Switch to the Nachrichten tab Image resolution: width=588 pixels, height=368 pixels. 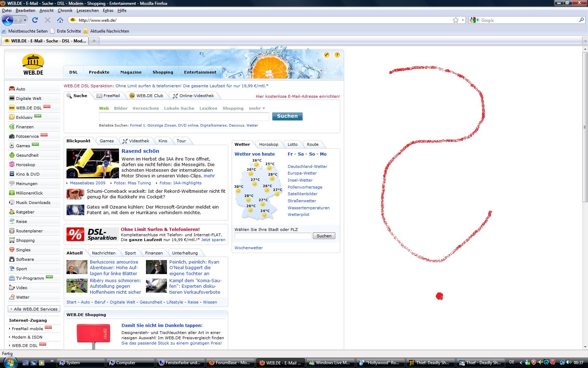(x=104, y=253)
